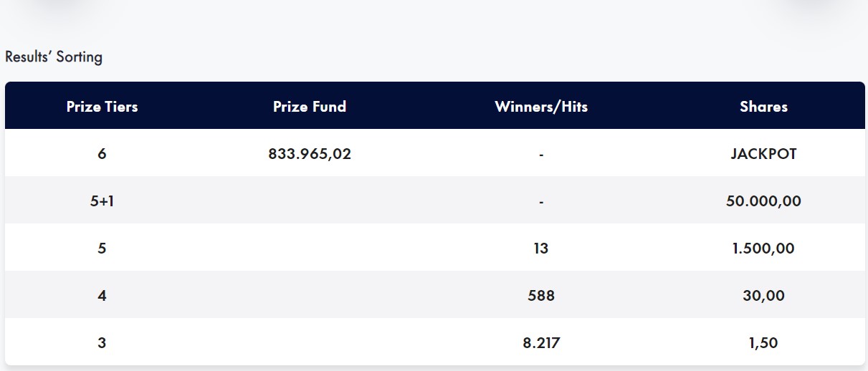The width and height of the screenshot is (868, 371).
Task: Select prize tier 4 cell
Action: coord(102,296)
